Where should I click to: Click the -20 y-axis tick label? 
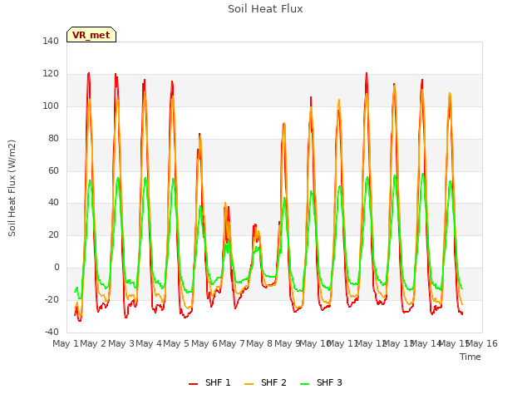52,299
